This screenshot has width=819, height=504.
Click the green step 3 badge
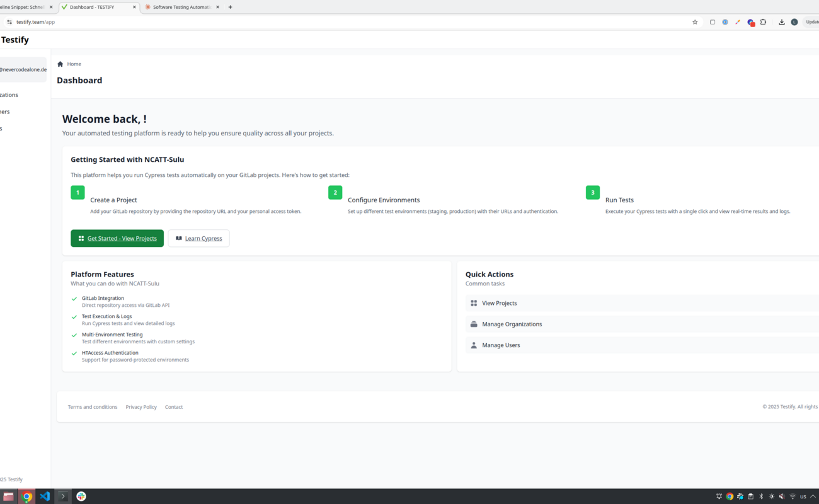593,192
